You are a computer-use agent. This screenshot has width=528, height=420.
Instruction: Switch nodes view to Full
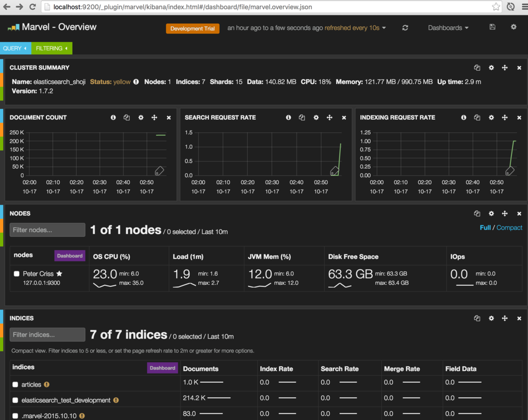485,228
